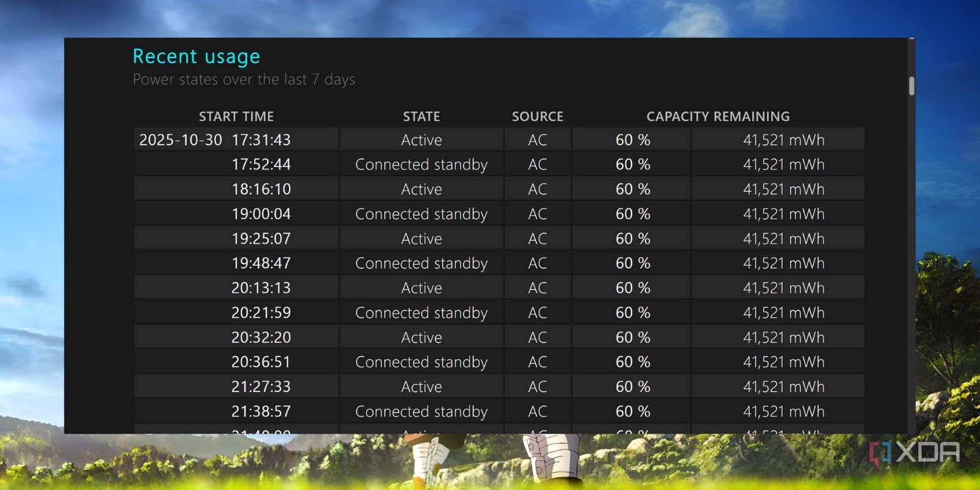Screen dimensions: 980x490
Task: Click 60 % in the 19:25:07 row
Action: pos(632,238)
